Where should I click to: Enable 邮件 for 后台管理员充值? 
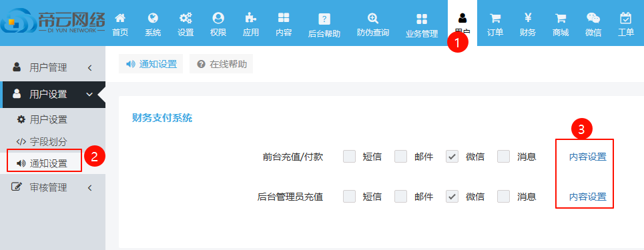pyautogui.click(x=401, y=197)
